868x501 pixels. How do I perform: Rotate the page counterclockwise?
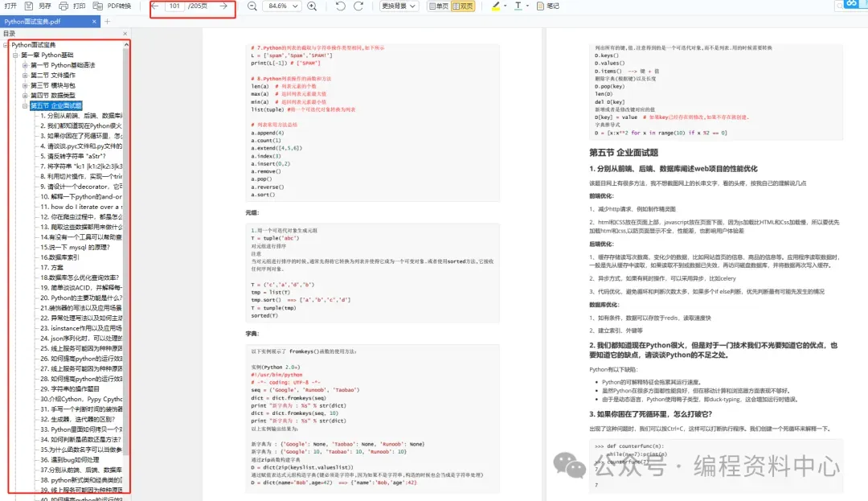pyautogui.click(x=341, y=6)
